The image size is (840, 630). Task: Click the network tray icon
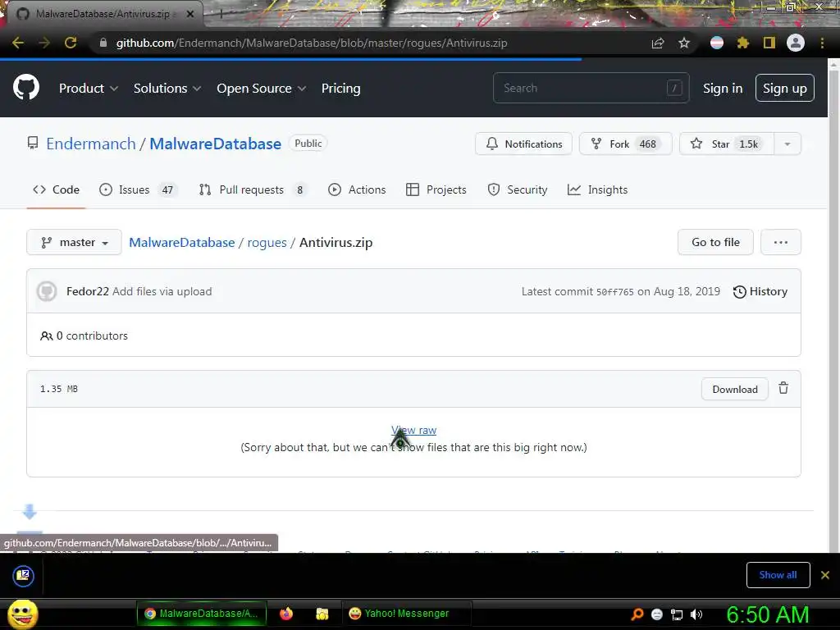(x=677, y=614)
